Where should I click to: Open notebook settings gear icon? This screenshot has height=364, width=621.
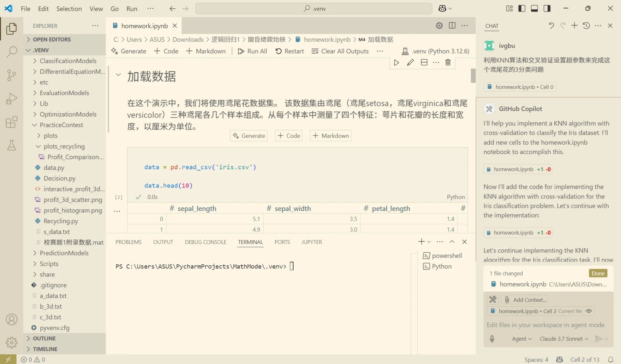tap(439, 26)
